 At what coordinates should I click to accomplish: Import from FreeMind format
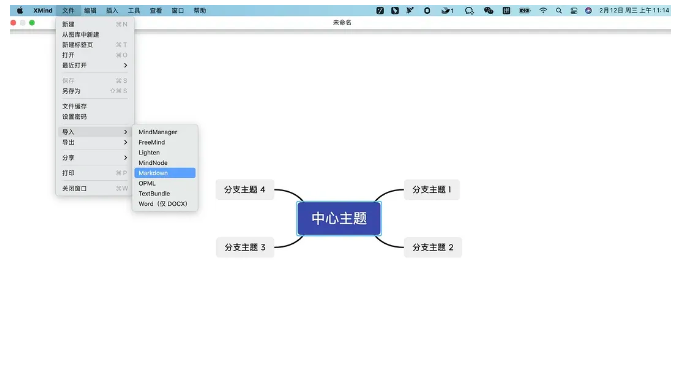pyautogui.click(x=165, y=142)
